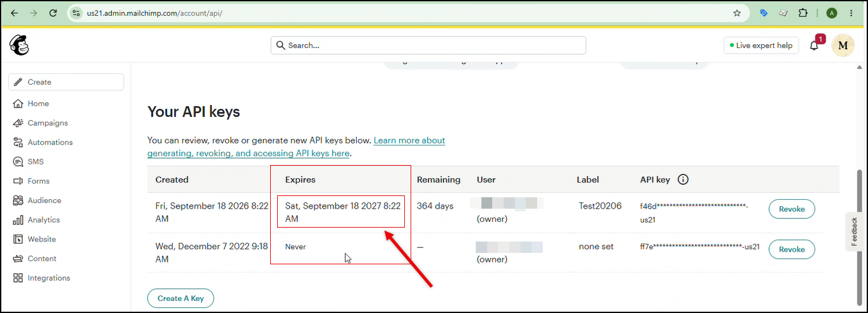Click the Campaigns megaphone icon

[18, 123]
